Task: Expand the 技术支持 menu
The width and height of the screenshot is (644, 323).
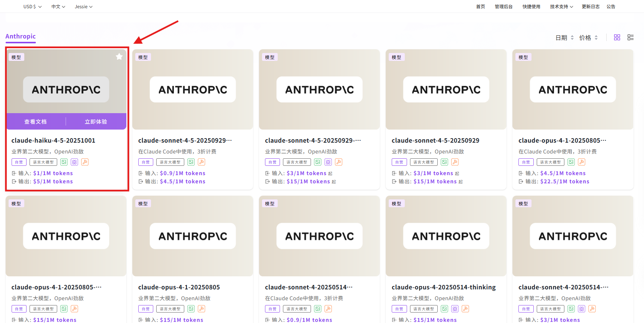Action: click(561, 7)
